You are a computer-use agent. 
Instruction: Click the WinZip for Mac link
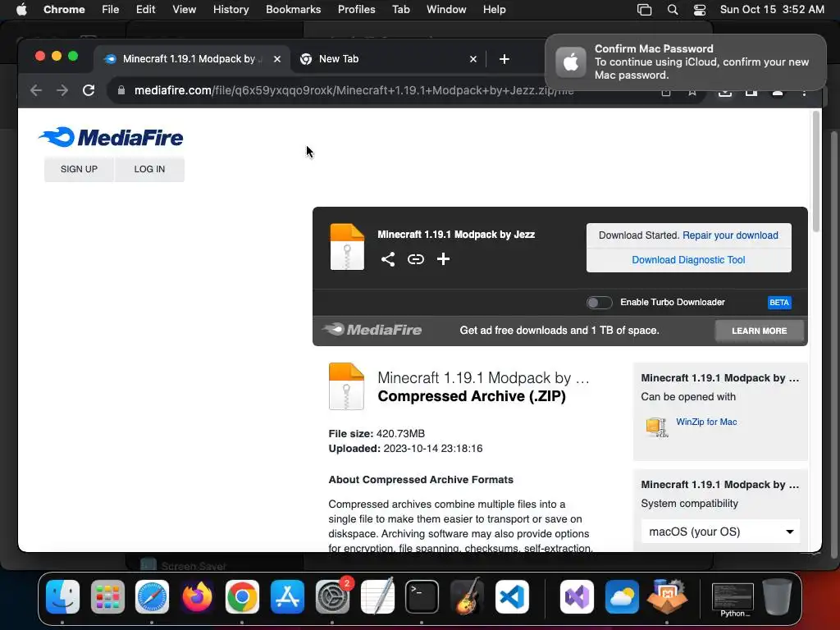(706, 422)
